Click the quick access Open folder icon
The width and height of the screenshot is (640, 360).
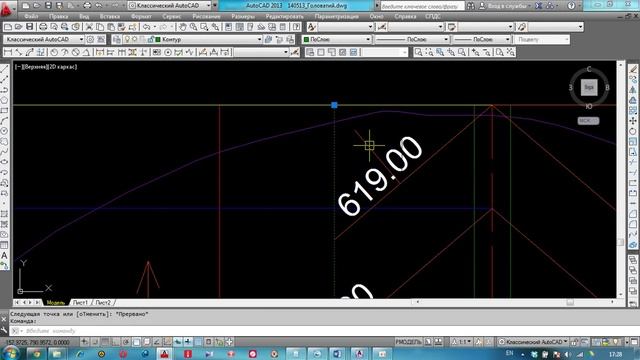(x=36, y=6)
